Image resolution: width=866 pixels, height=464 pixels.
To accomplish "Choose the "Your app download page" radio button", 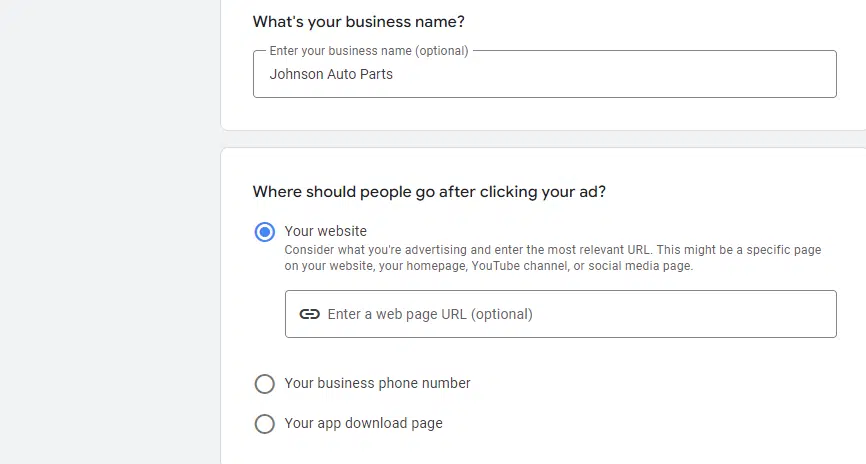I will [x=265, y=424].
